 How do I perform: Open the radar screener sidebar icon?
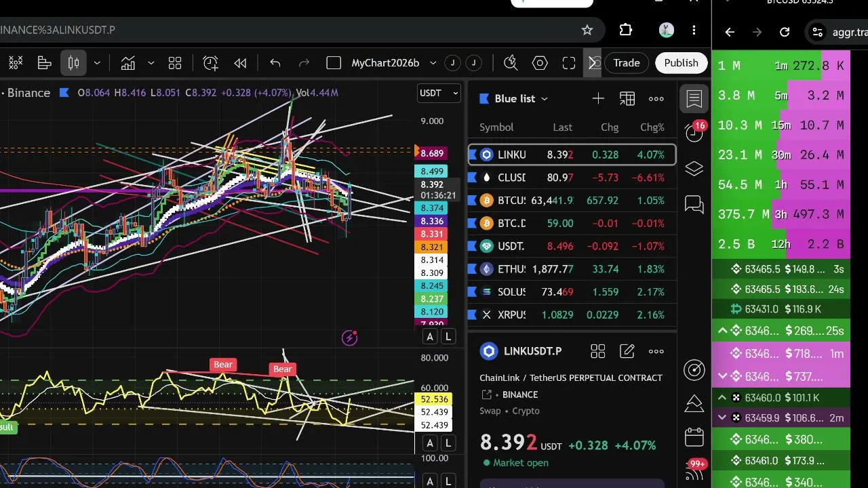694,369
